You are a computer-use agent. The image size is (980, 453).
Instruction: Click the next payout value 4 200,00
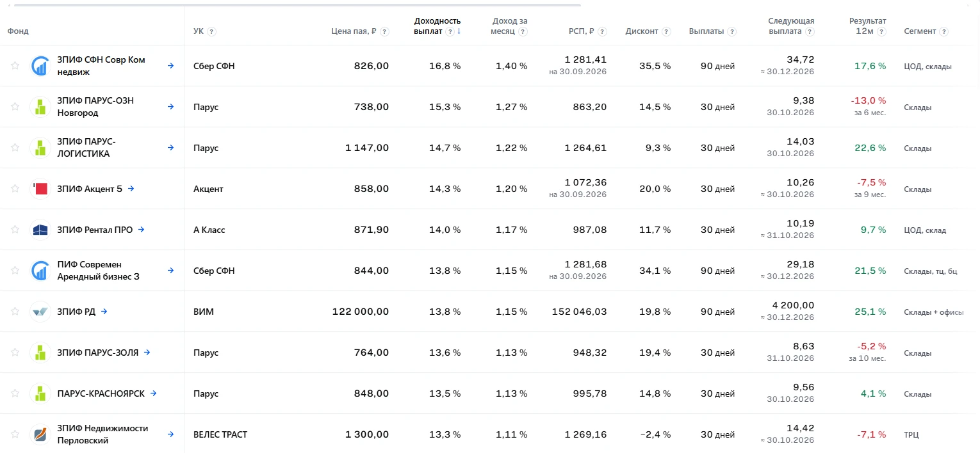(794, 305)
